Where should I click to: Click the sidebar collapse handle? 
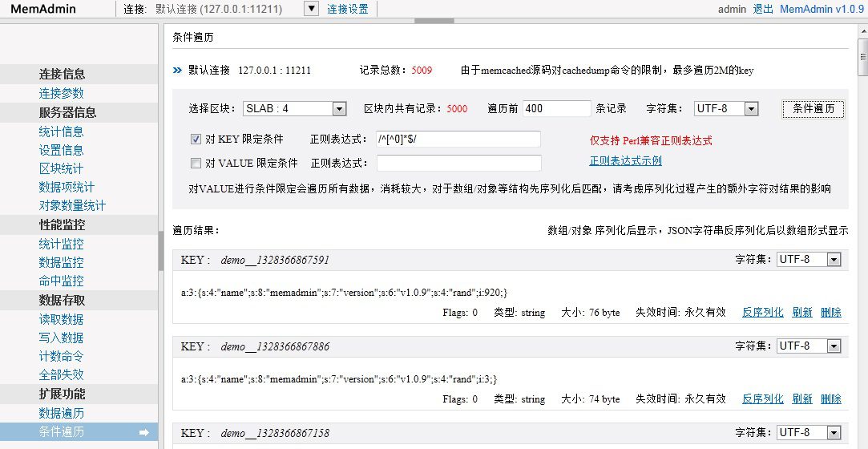pyautogui.click(x=160, y=257)
